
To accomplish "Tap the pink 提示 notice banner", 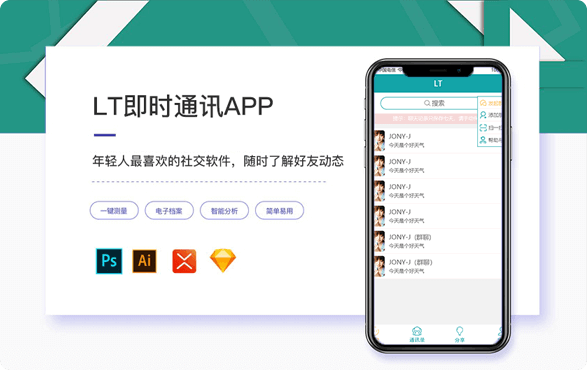I will (426, 118).
